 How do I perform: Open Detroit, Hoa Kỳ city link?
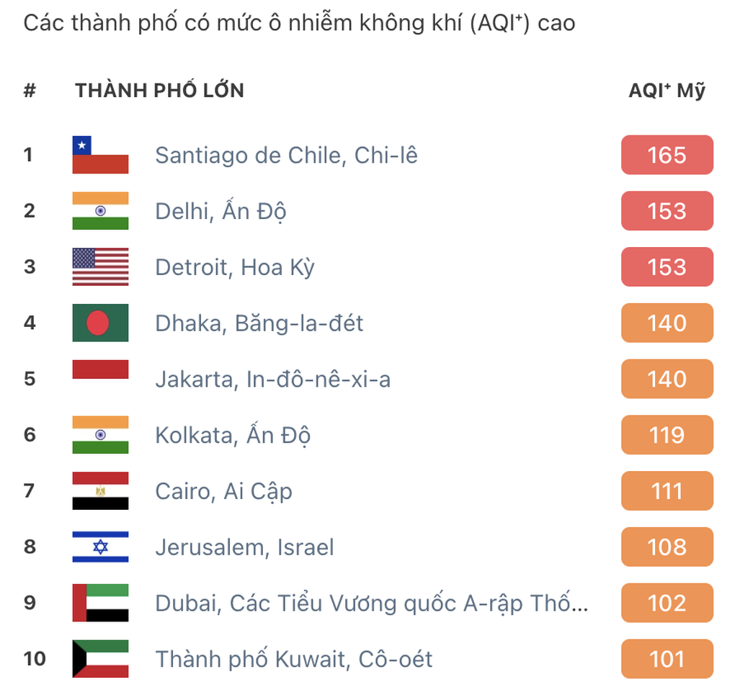pyautogui.click(x=235, y=267)
